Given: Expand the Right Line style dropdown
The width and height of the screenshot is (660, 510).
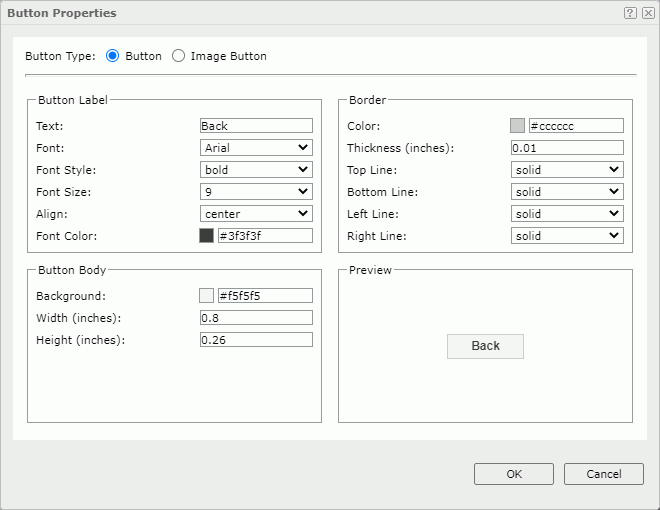Looking at the screenshot, I should coord(567,236).
